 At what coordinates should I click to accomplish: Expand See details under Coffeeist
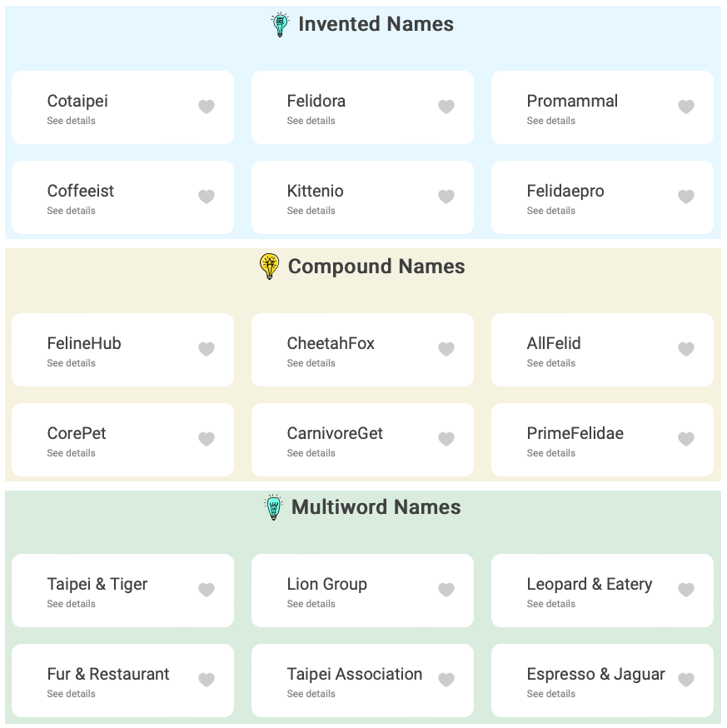click(72, 211)
